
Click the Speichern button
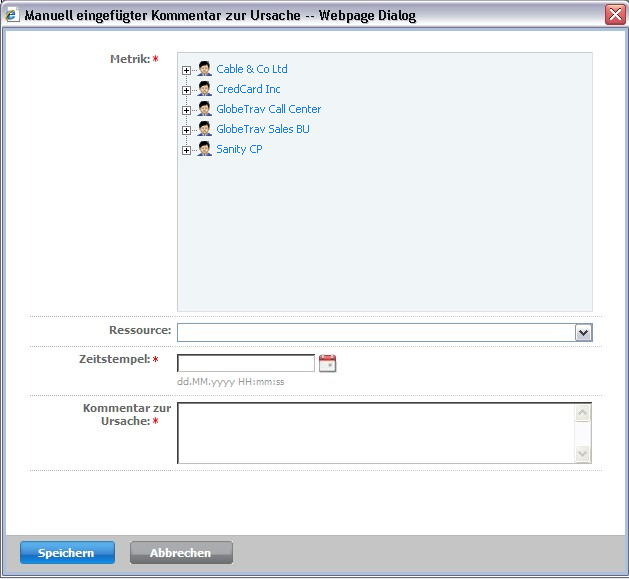(x=67, y=553)
